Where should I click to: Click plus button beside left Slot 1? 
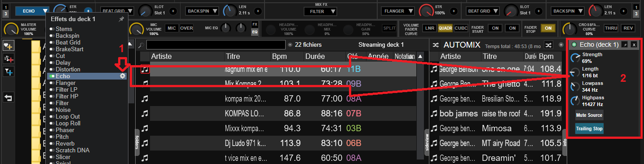[x=173, y=11]
